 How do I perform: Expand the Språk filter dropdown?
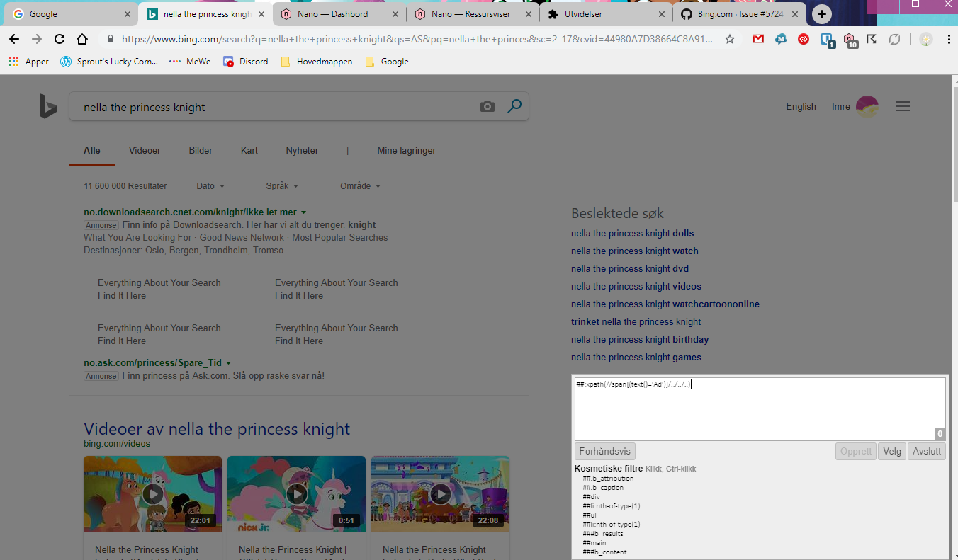coord(282,186)
